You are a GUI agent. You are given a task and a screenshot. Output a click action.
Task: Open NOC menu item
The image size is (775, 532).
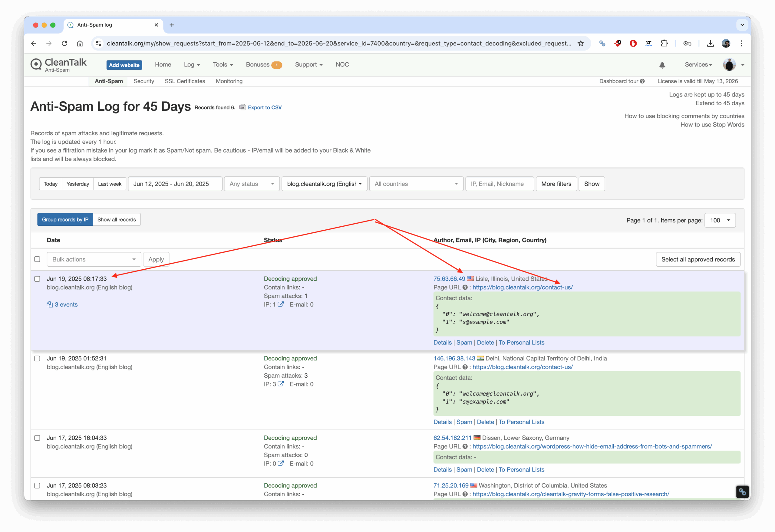tap(342, 65)
